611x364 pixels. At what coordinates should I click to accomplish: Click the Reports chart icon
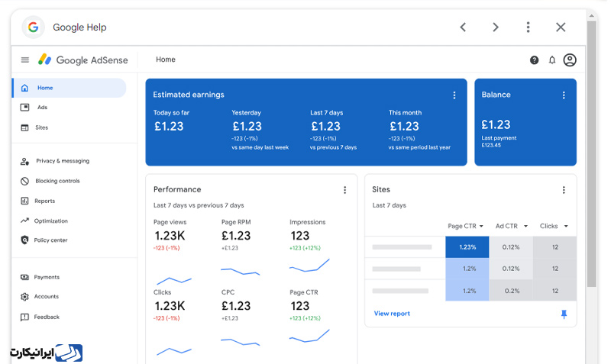(x=24, y=201)
